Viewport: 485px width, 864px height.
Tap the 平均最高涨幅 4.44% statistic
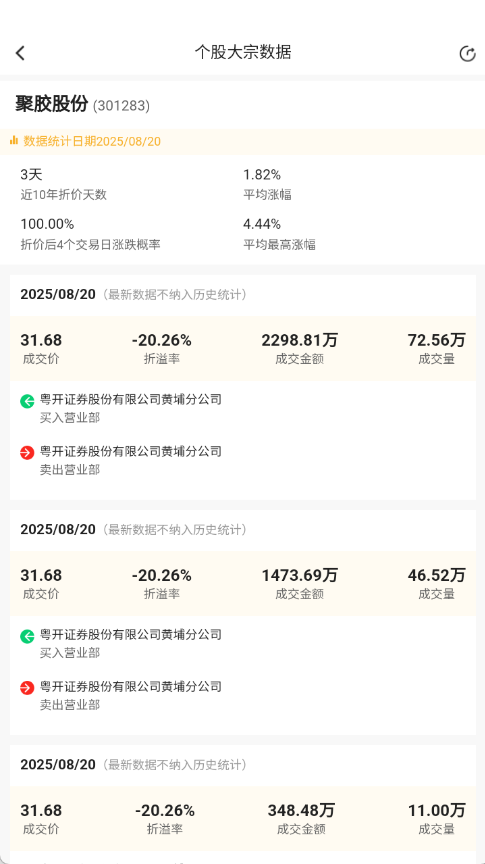coord(279,234)
